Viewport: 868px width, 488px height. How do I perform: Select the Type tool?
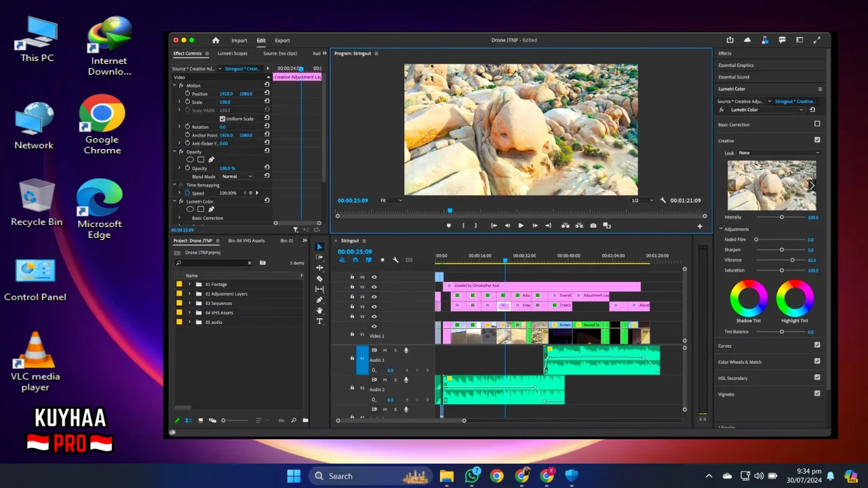319,321
